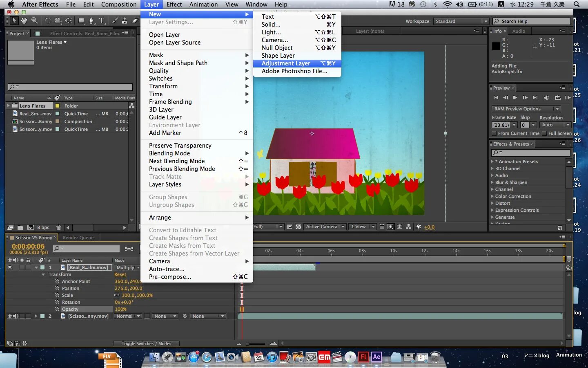Open Workspace Standard dropdown
Screen dimensions: 588x368
461,21
